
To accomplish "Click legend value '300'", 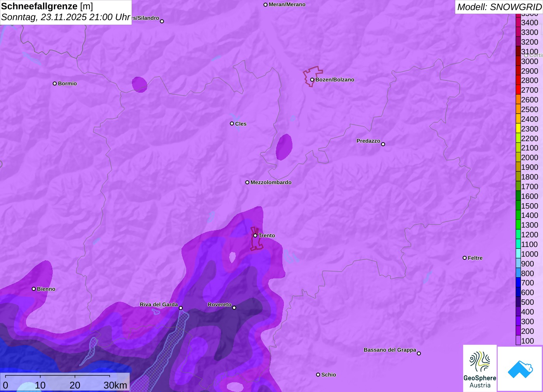I will [x=527, y=321].
